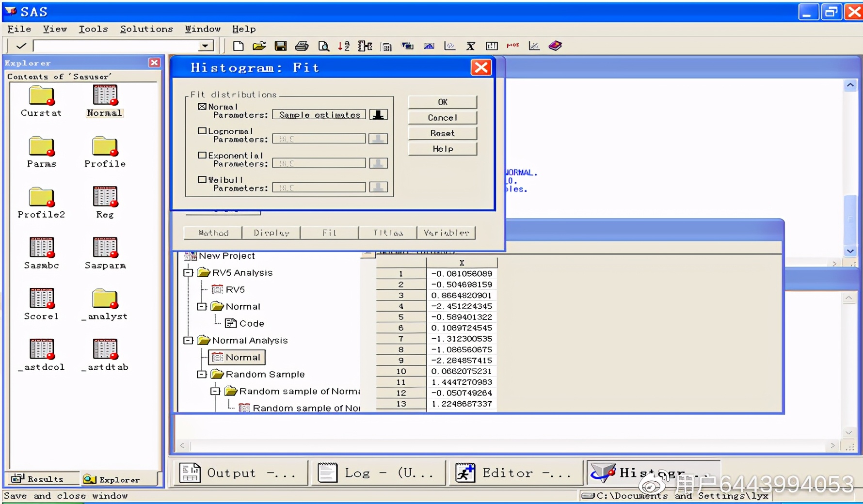Image resolution: width=863 pixels, height=504 pixels.
Task: Open the Normal parameters dropdown arrow
Action: pos(378,115)
